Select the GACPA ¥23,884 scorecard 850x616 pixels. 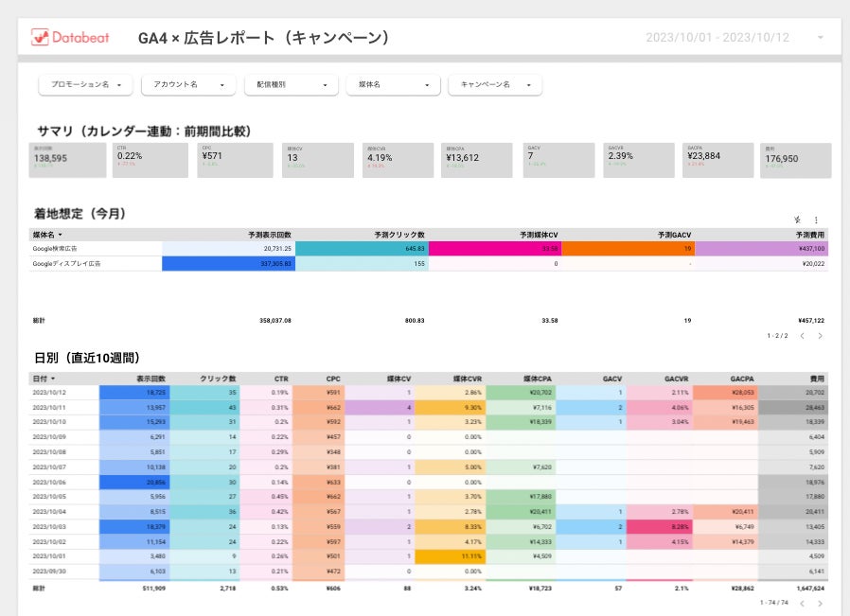pyautogui.click(x=717, y=160)
